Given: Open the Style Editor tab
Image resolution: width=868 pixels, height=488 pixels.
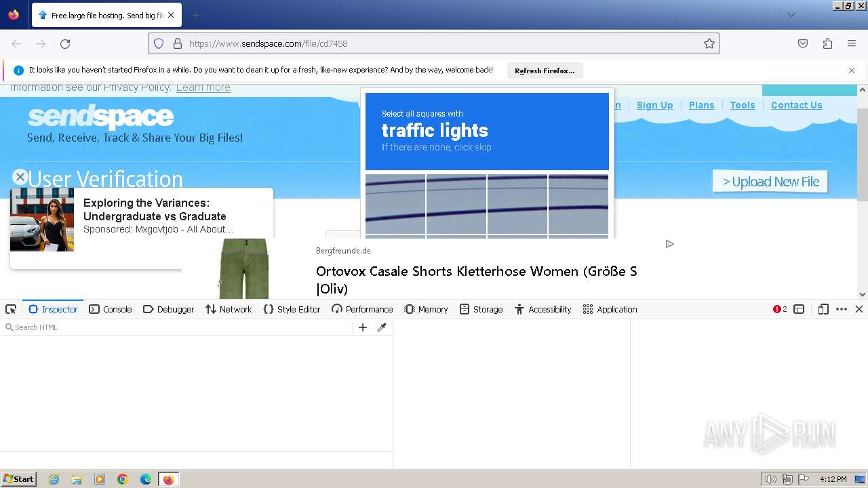Looking at the screenshot, I should pyautogui.click(x=292, y=309).
